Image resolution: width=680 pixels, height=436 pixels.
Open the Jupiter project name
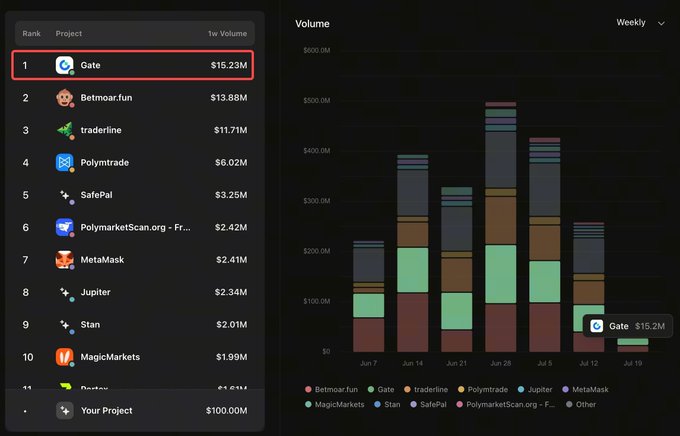tap(95, 292)
